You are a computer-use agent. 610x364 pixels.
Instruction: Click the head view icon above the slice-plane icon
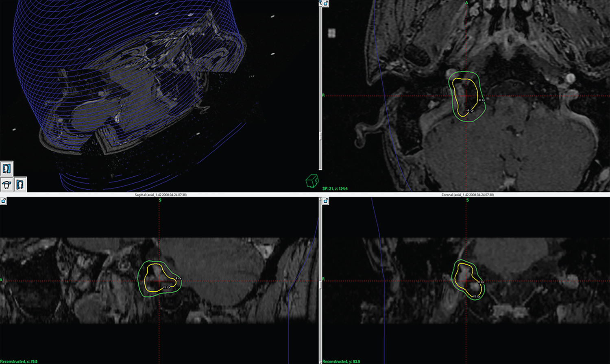pos(7,168)
